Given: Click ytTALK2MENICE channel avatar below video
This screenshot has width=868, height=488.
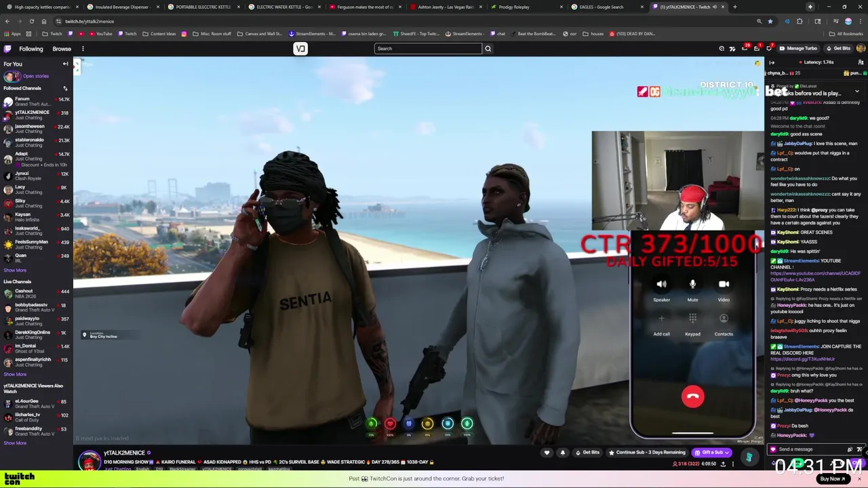Looking at the screenshot, I should click(x=89, y=461).
